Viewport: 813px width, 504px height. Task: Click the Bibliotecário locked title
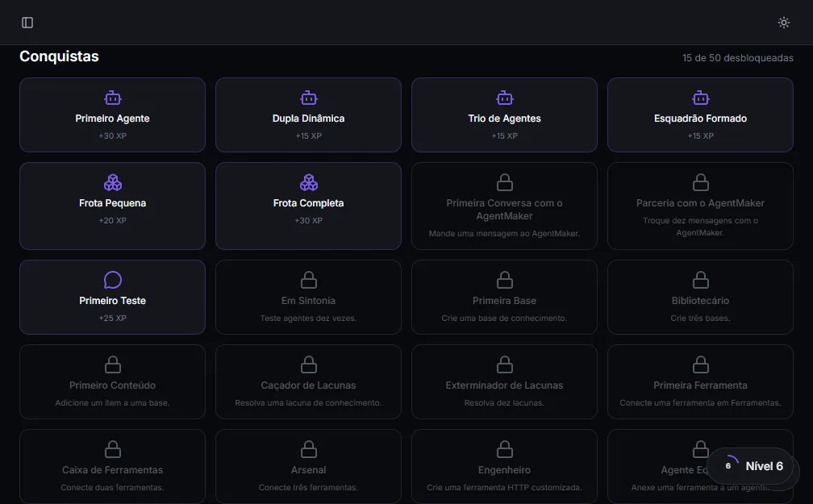(700, 301)
